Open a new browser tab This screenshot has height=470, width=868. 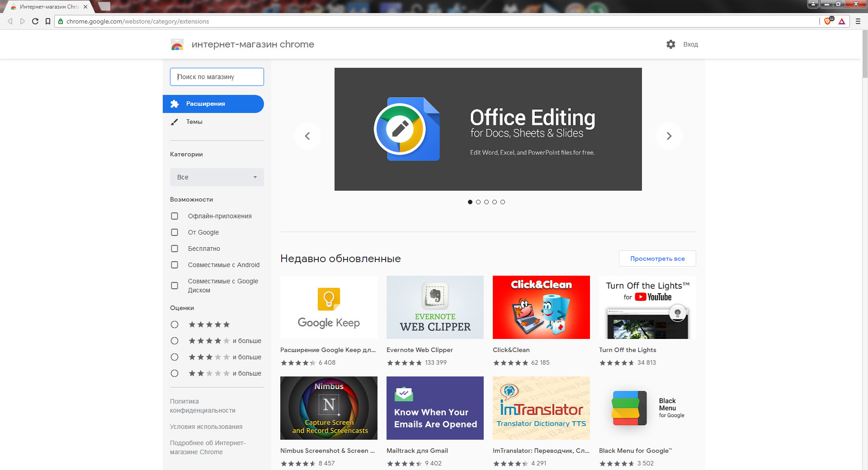coord(104,6)
